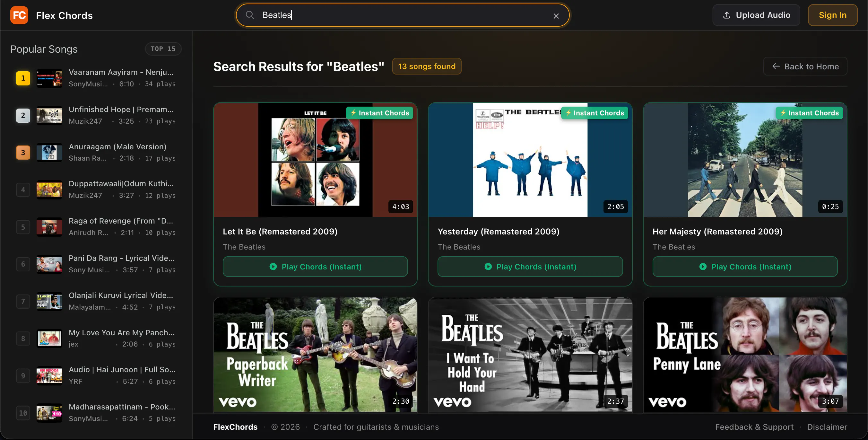Screen dimensions: 868x440
Task: Select Pani Da Rang in Popular Songs
Action: click(96, 264)
